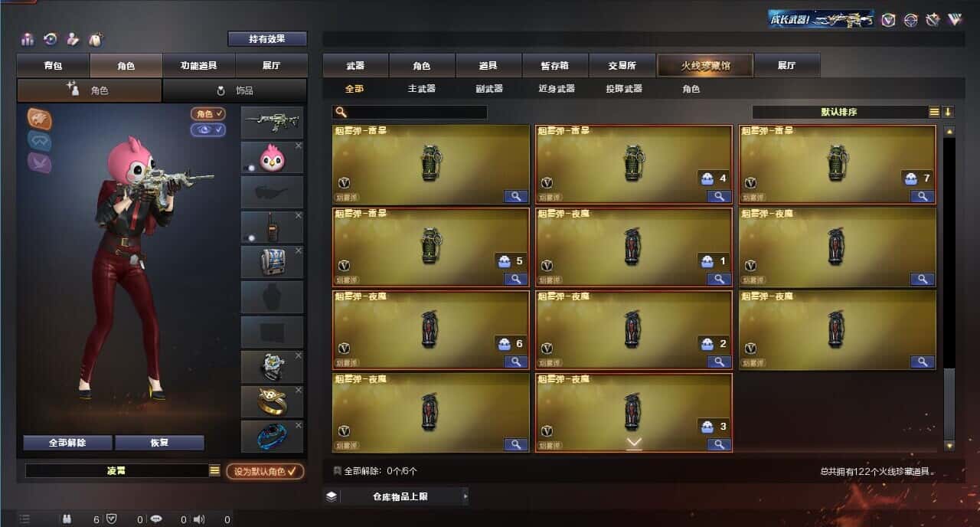This screenshot has height=527, width=980.
Task: Click the orange wolf badge beside character
Action: coord(40,118)
